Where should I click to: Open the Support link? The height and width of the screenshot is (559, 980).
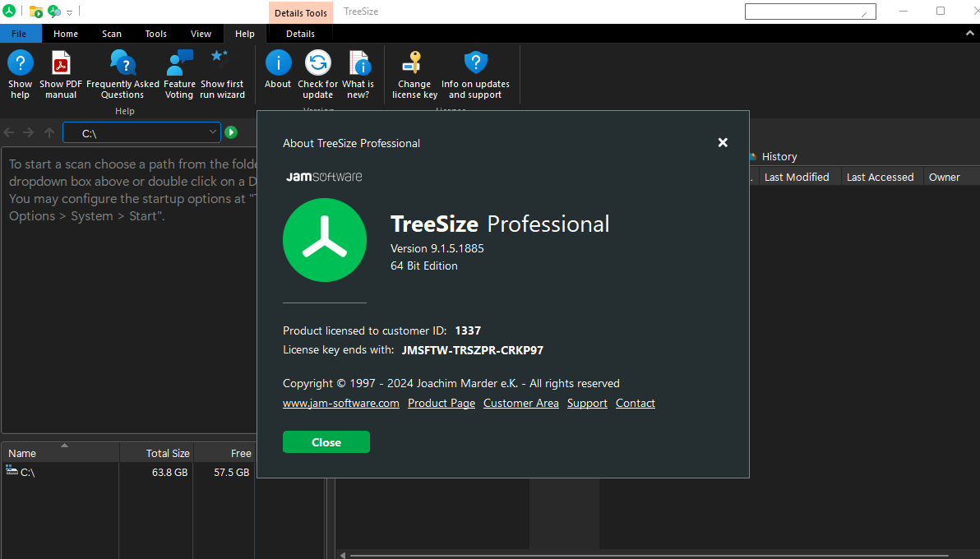tap(587, 404)
